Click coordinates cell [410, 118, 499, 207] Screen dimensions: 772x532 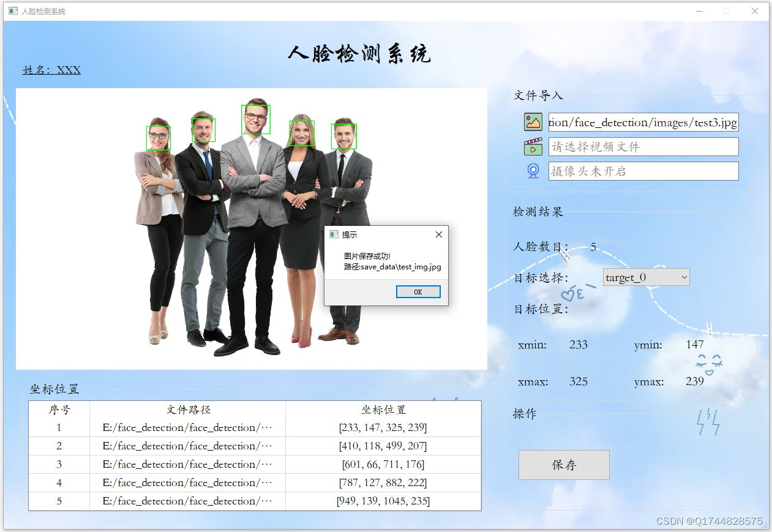pos(383,446)
